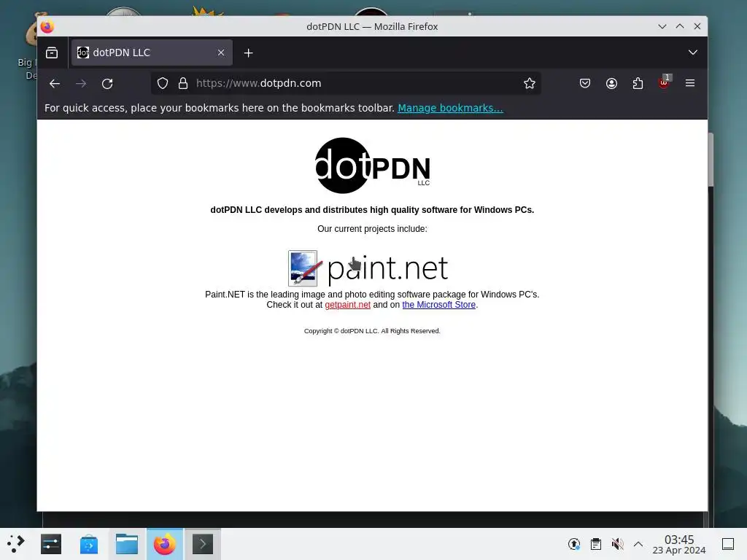
Task: Open Konsole terminal from taskbar
Action: click(x=203, y=544)
